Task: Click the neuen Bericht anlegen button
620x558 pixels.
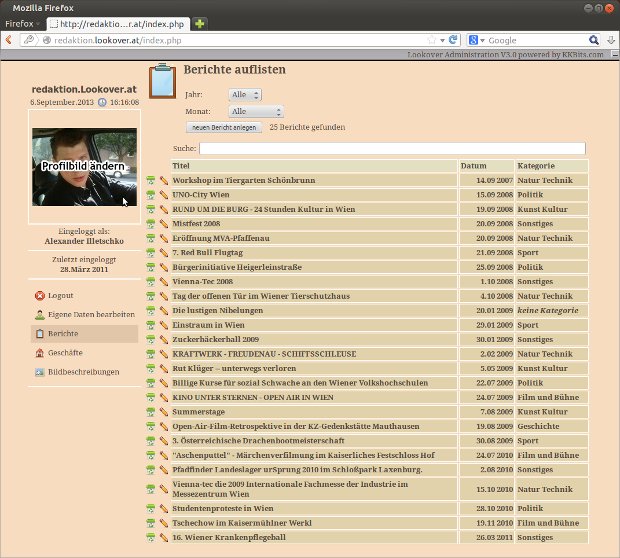Action: [x=224, y=127]
